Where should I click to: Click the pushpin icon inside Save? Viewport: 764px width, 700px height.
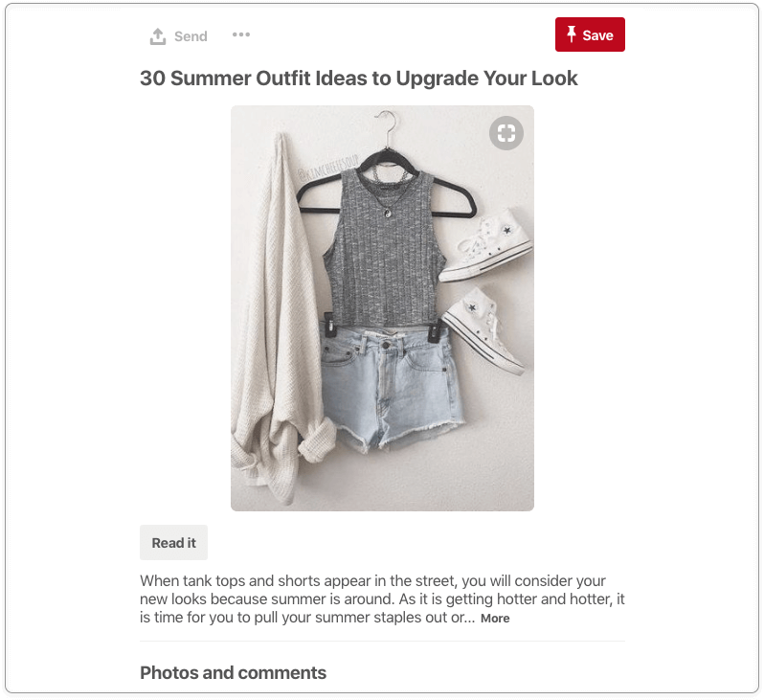tap(571, 34)
